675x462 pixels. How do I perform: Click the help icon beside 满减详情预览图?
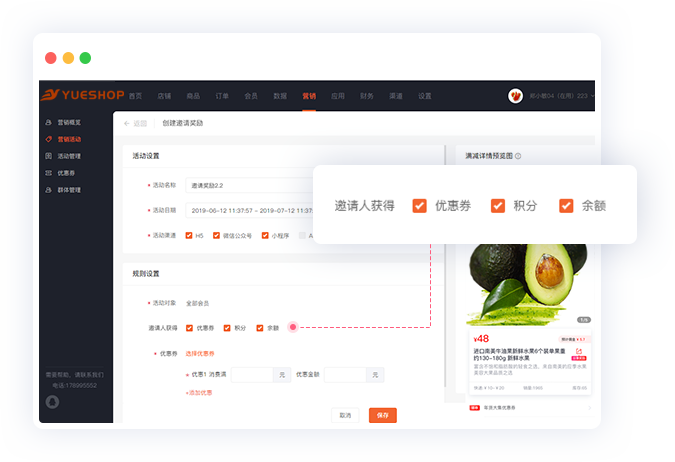(518, 156)
